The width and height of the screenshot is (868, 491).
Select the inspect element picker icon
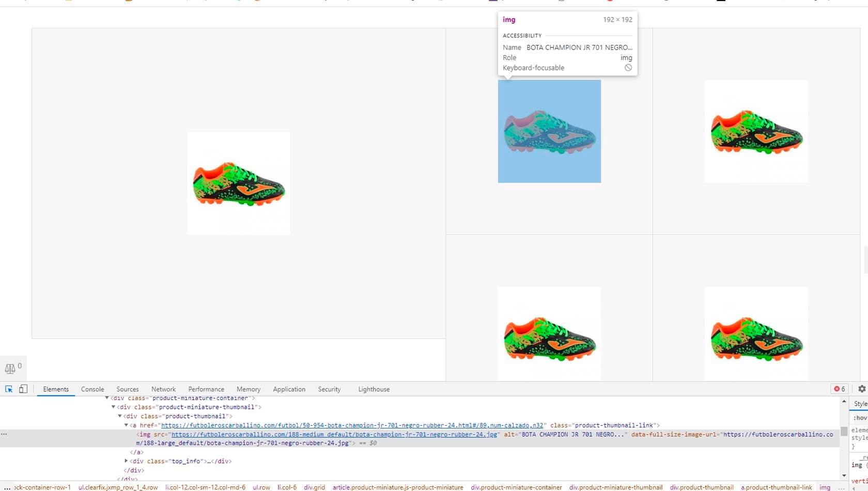pos(9,389)
